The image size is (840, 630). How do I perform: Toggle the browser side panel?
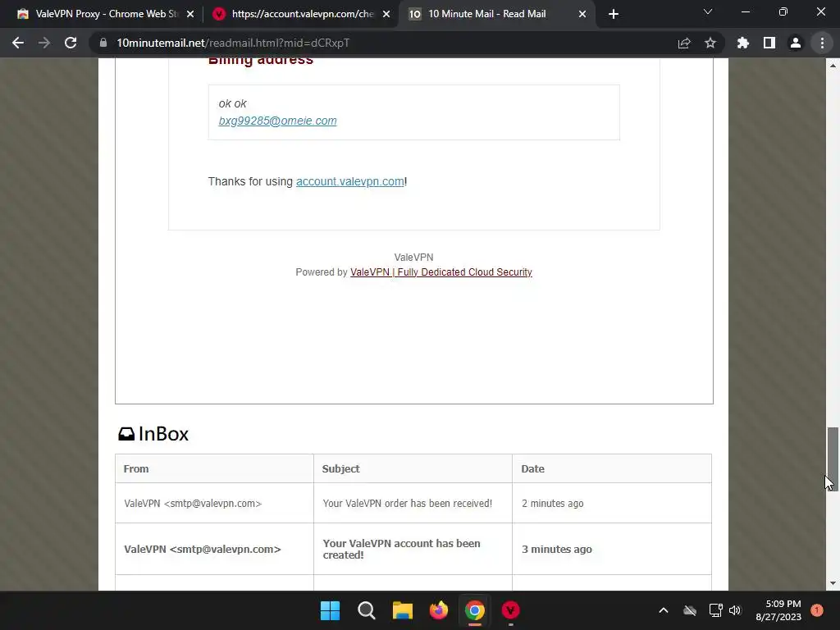coord(769,43)
